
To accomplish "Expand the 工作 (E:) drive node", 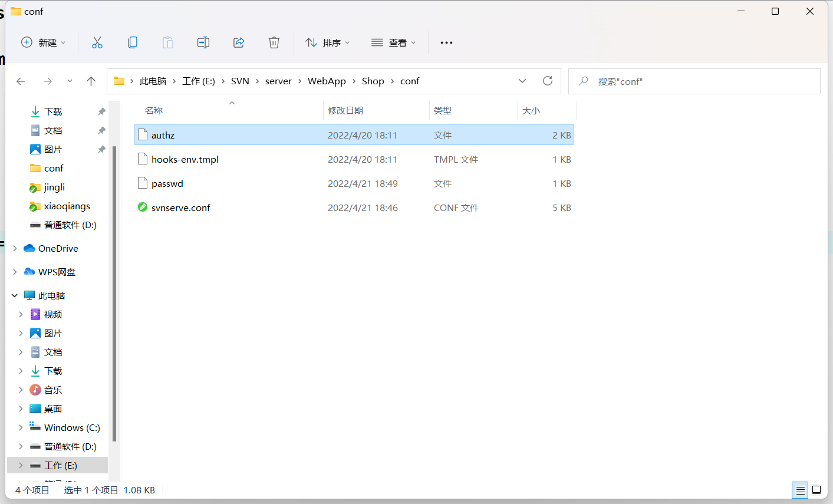I will [x=21, y=466].
